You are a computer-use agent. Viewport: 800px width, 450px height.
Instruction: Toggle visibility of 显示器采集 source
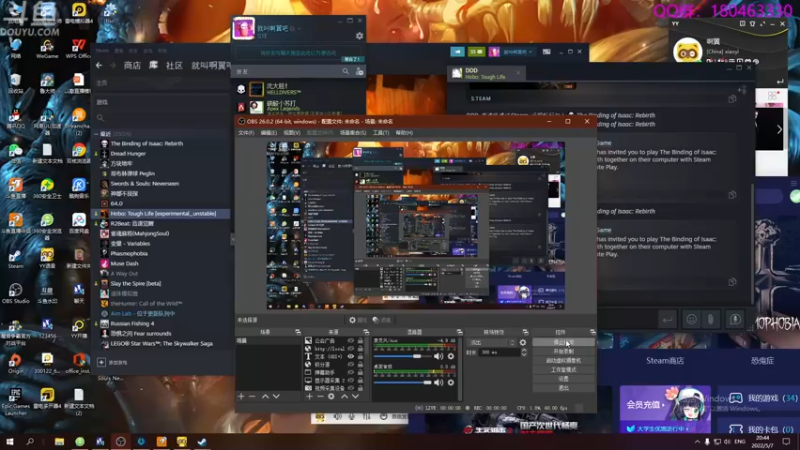tap(351, 380)
